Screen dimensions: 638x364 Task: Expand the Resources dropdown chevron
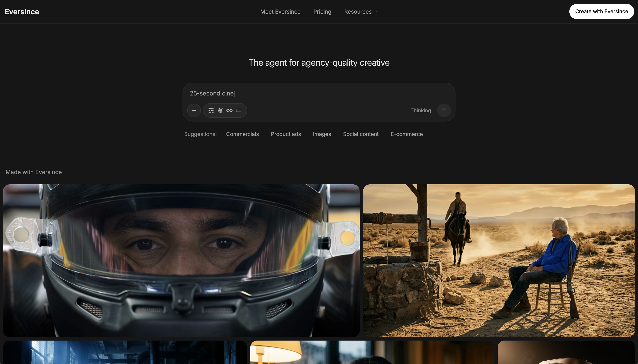click(376, 12)
